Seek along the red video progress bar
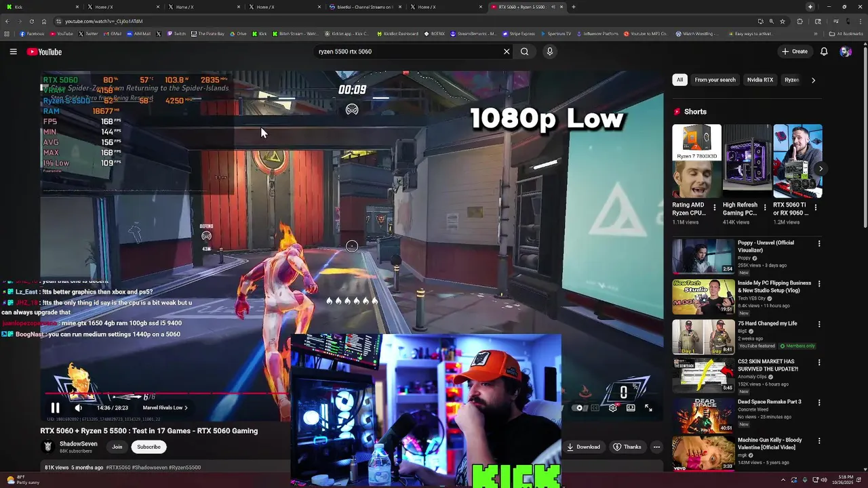 168,393
